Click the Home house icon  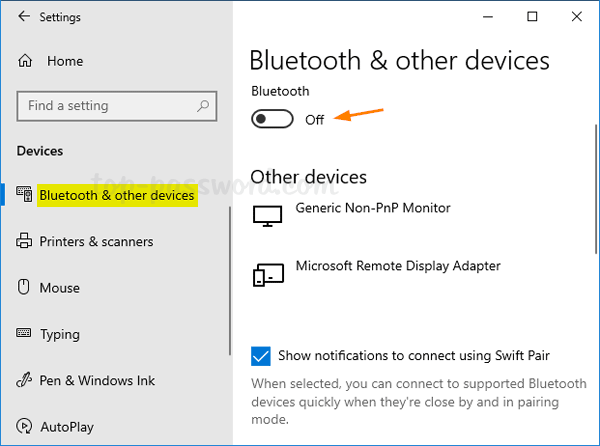point(25,61)
